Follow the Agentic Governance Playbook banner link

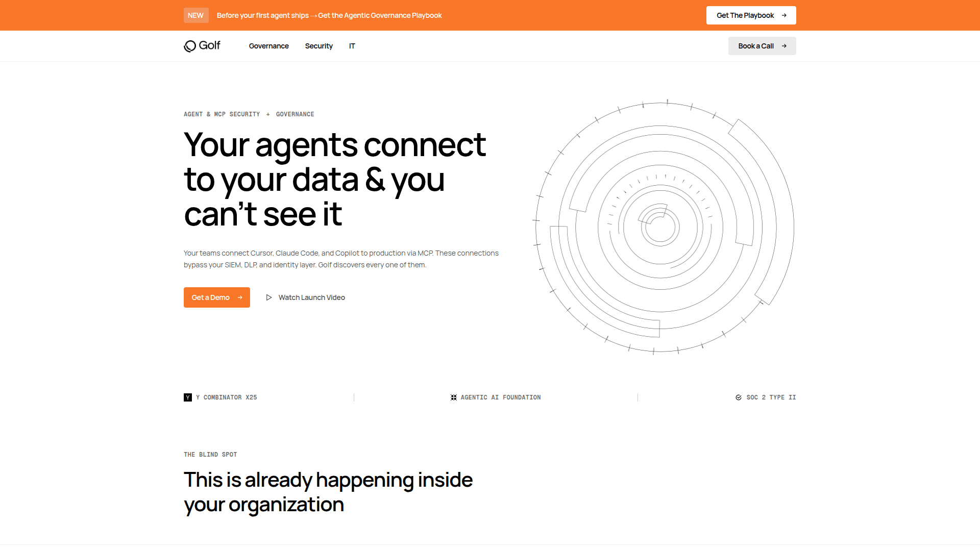pos(380,15)
